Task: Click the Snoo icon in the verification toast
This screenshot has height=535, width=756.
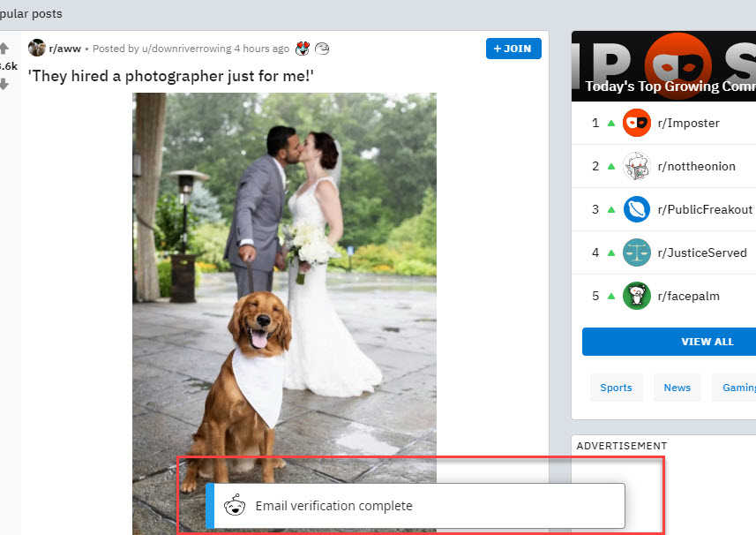Action: tap(234, 506)
